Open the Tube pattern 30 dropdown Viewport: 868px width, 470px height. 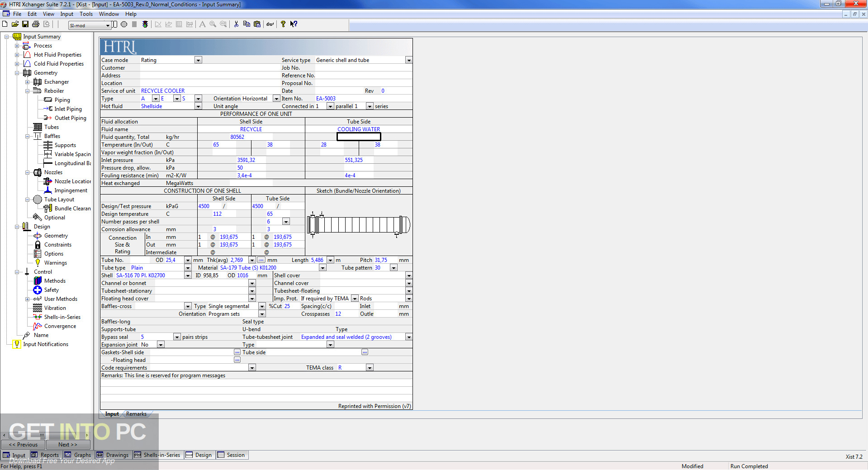(x=394, y=268)
